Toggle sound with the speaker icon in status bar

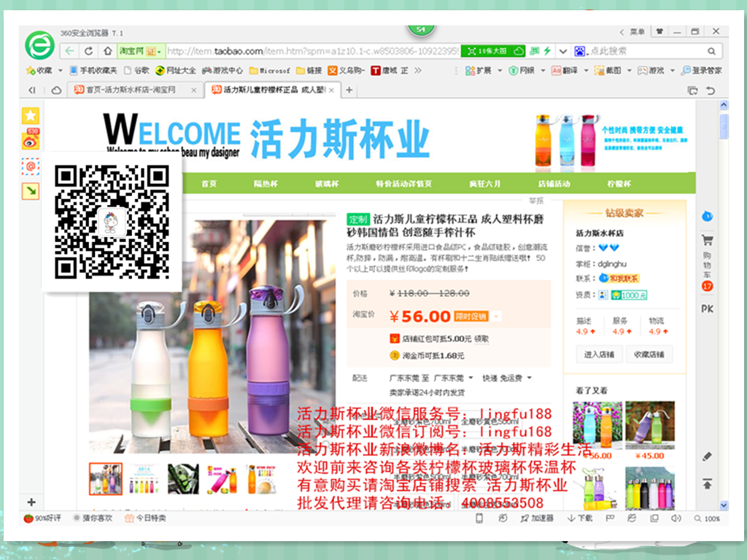(676, 518)
